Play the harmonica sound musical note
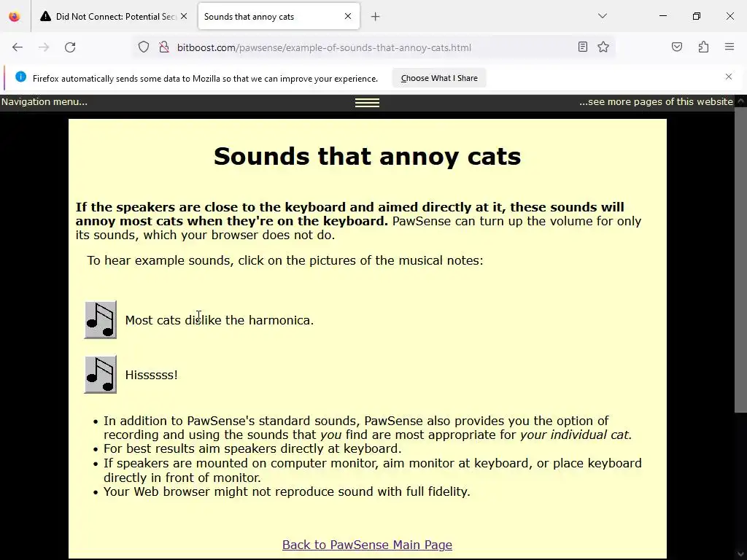 click(x=101, y=319)
